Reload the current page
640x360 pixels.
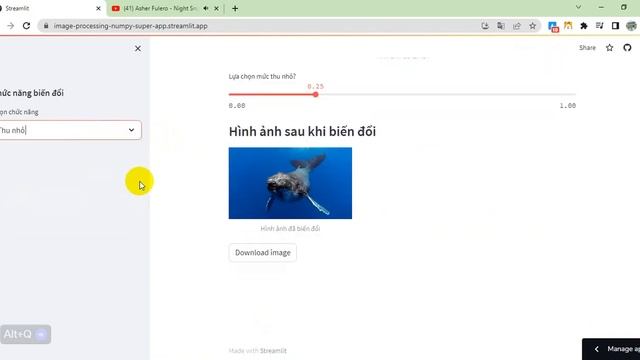click(26, 26)
